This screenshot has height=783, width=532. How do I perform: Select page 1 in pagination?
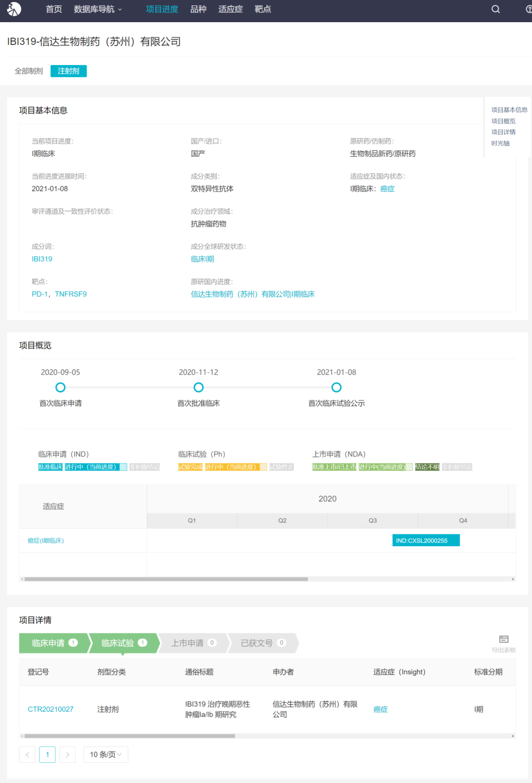47,754
